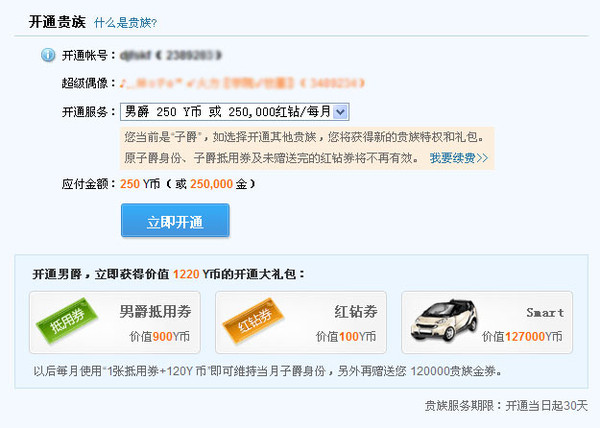Click the 价值900Y币 value label
Screen dimensions: 600x428
point(150,337)
